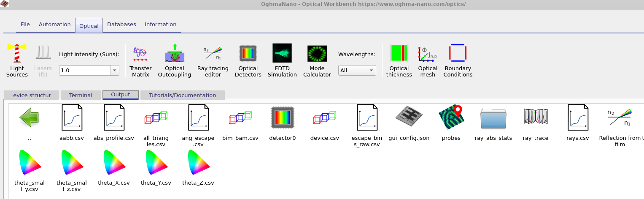This screenshot has width=644, height=199.
Task: Switch to the Terminal tab
Action: tap(81, 95)
